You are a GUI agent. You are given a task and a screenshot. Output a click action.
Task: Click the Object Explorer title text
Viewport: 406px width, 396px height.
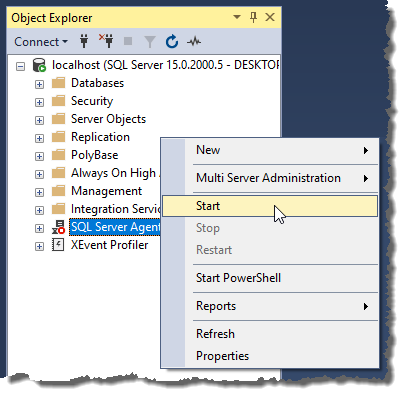52,18
